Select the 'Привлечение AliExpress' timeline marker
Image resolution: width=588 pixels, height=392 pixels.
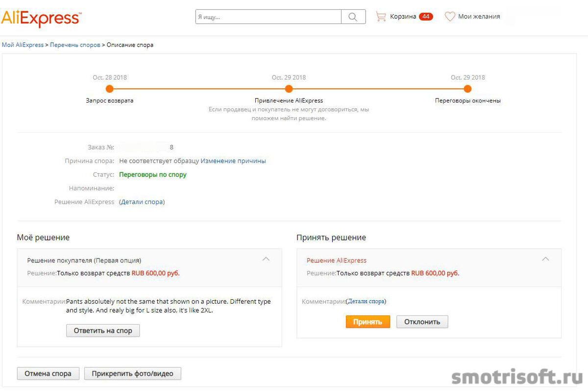[x=289, y=89]
